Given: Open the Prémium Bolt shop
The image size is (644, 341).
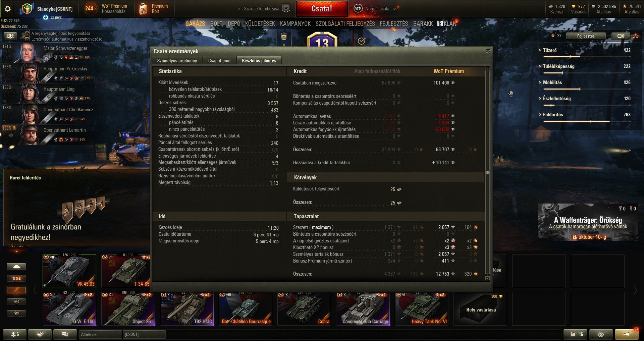Looking at the screenshot, I should [x=154, y=9].
